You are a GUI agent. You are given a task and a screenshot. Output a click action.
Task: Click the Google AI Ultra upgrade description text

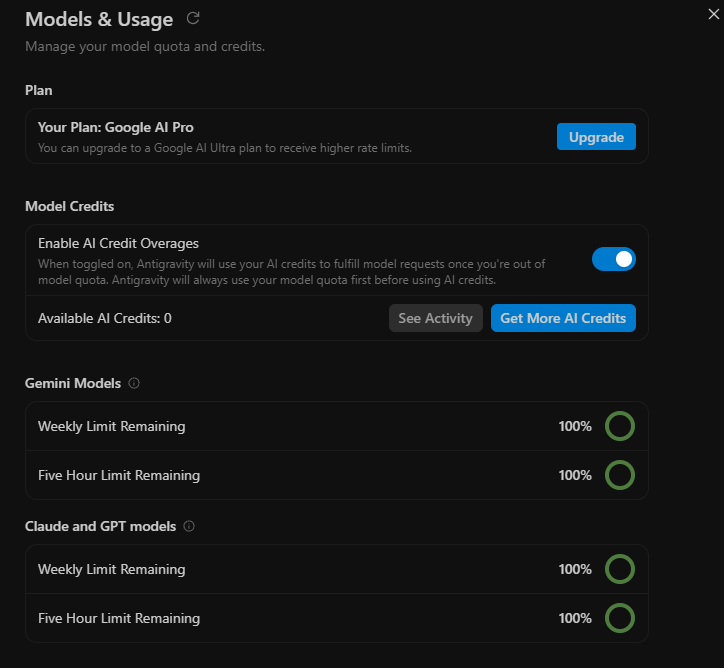[x=225, y=148]
